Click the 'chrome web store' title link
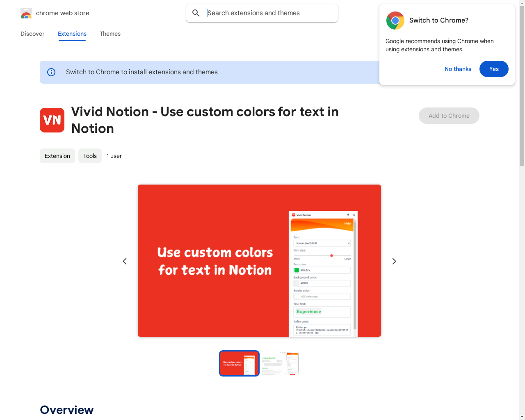This screenshot has height=420, width=525. [63, 13]
